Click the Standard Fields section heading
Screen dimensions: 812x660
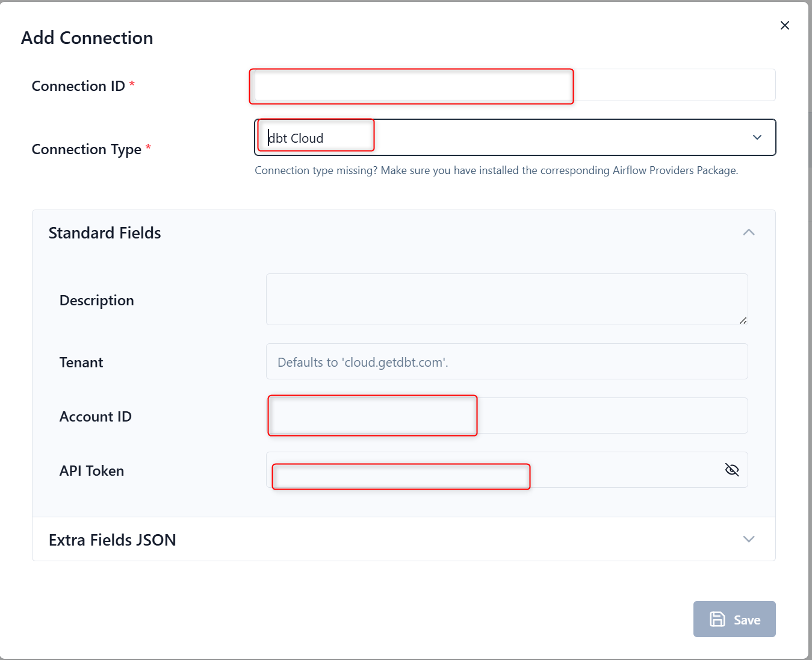coord(105,233)
